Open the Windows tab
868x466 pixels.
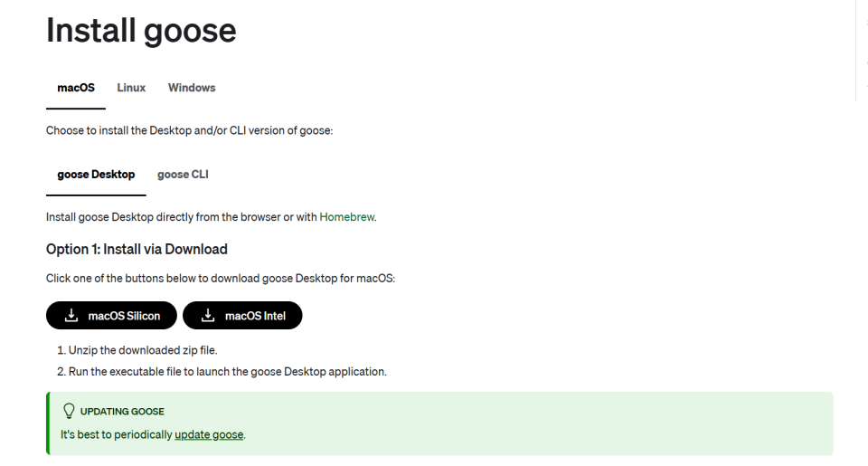coord(192,88)
